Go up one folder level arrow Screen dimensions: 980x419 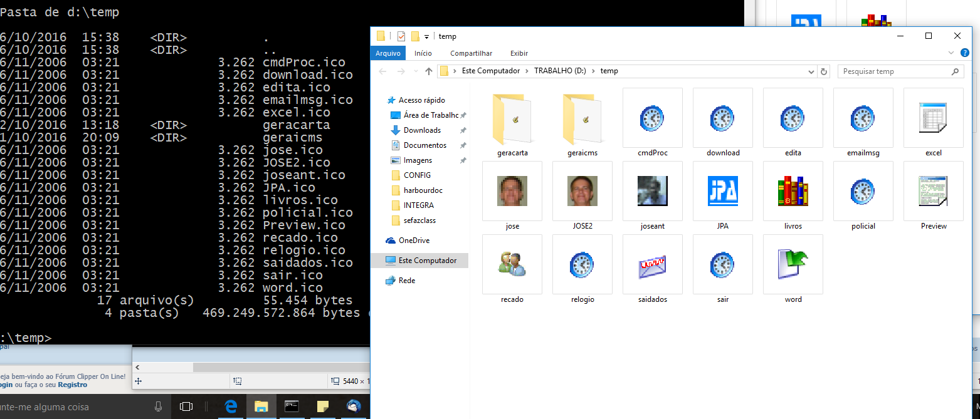[x=429, y=71]
